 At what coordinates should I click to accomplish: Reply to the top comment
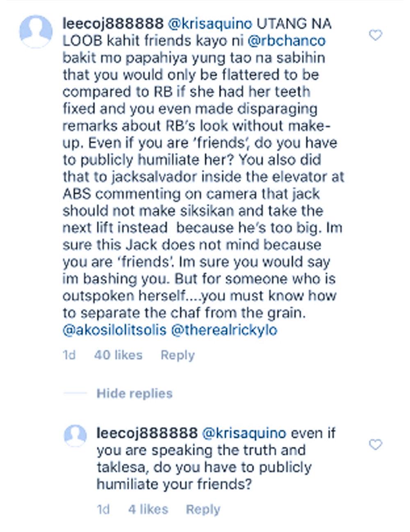[178, 355]
